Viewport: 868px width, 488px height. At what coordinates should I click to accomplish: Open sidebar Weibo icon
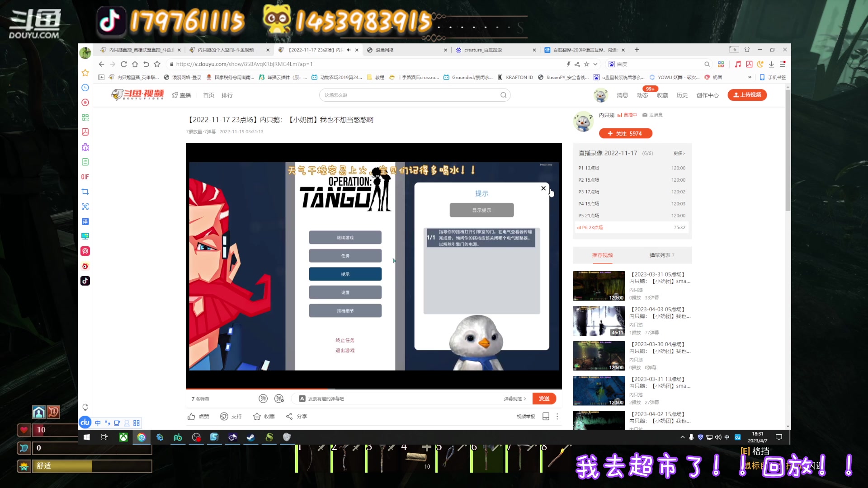tap(85, 266)
